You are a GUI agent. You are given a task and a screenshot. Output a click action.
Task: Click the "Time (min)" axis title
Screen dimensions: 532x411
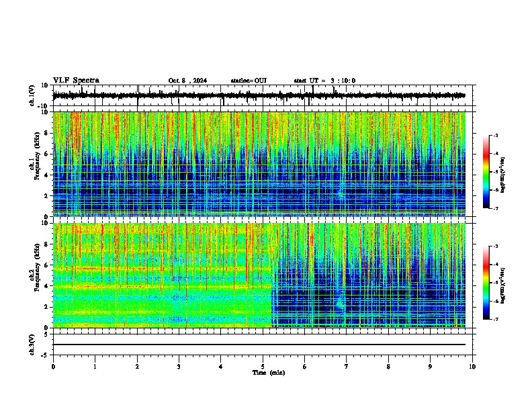[x=269, y=373]
